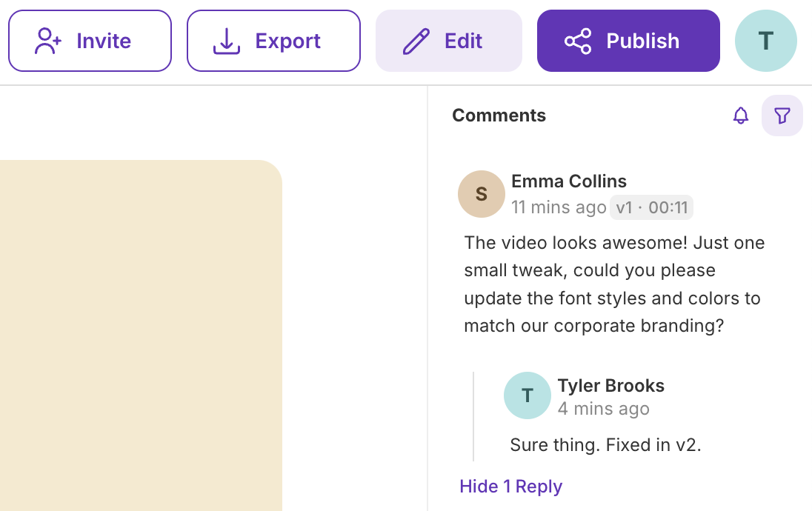812x511 pixels.
Task: Click Emma Collins' avatar labeled S
Action: click(481, 194)
